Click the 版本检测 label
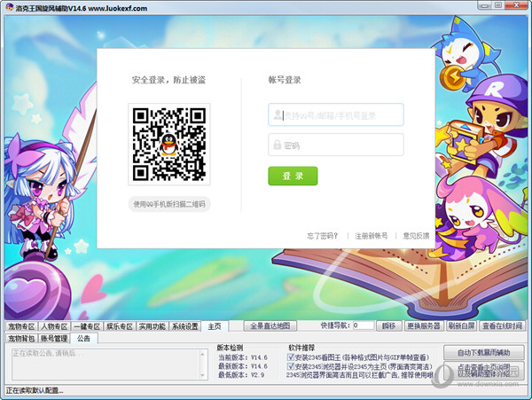This screenshot has width=532, height=400. pos(230,348)
